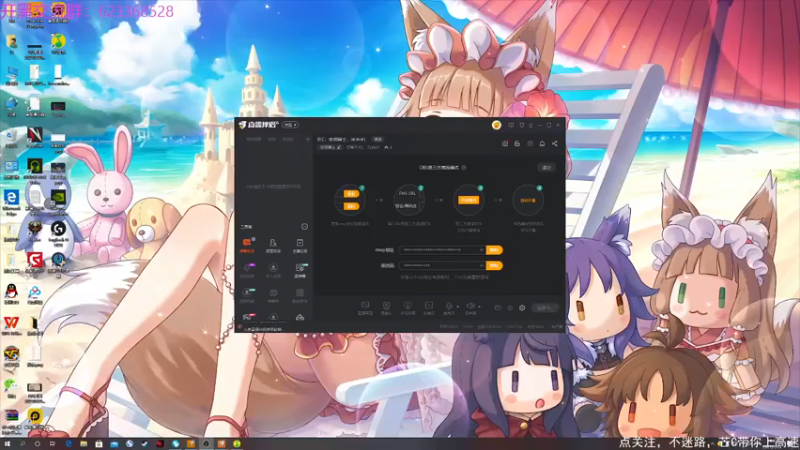
Task: Toggle the speaker in bottom toolbar
Action: 470,308
